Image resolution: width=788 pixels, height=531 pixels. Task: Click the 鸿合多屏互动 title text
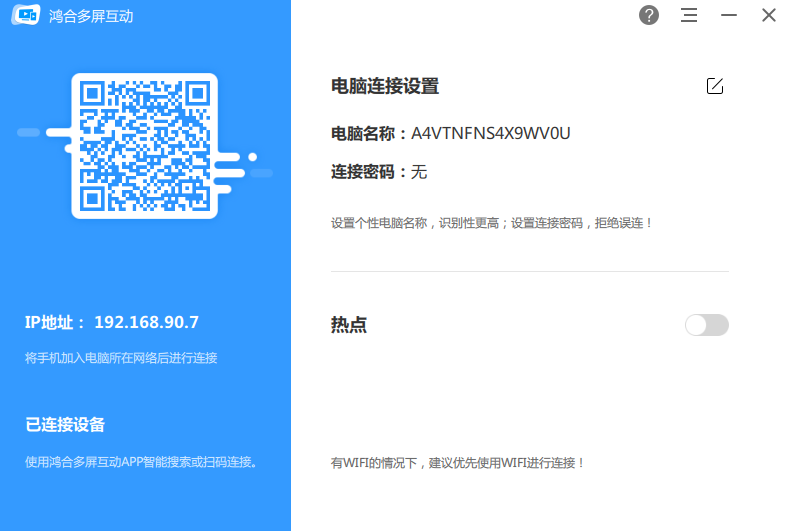[91, 16]
